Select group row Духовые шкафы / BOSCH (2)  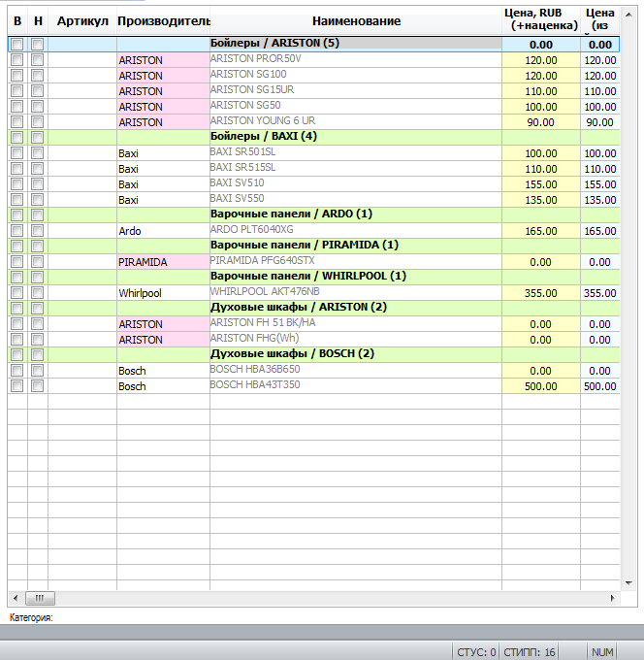[x=313, y=355]
